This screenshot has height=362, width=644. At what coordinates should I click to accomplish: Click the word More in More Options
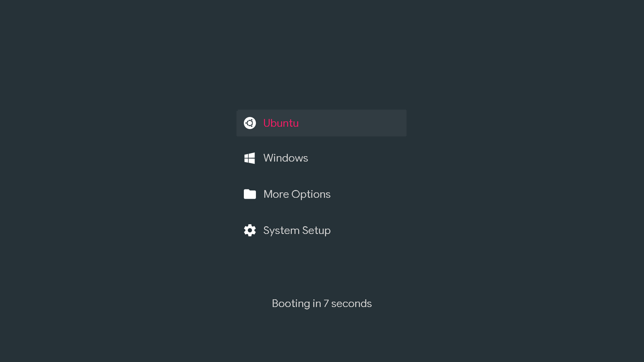pos(276,194)
